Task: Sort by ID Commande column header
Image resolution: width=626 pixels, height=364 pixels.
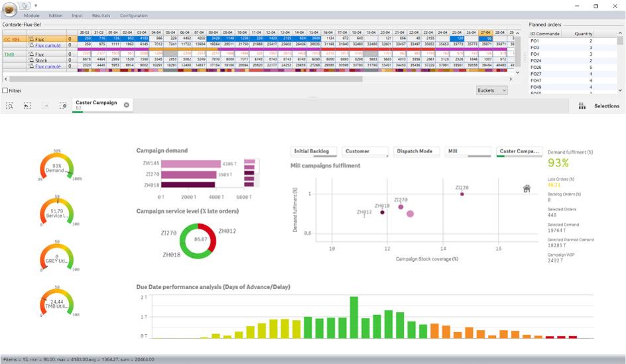Action: click(544, 34)
